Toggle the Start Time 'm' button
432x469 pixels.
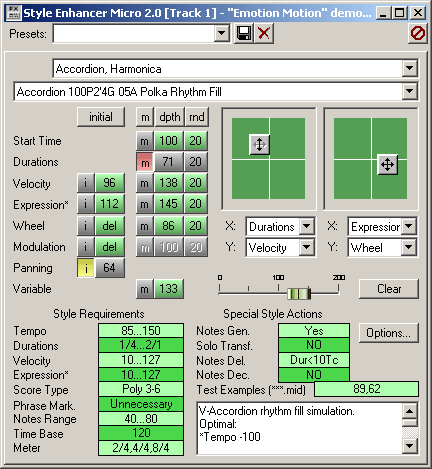click(x=145, y=141)
